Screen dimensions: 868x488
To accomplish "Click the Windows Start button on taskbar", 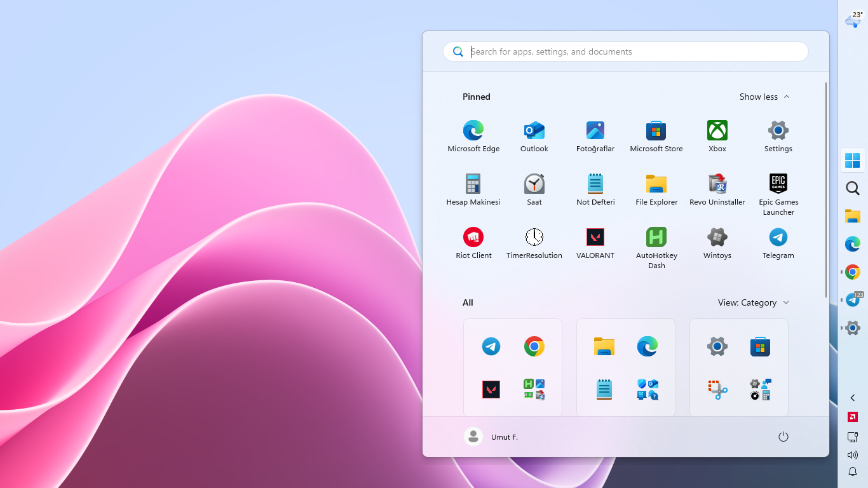I will coord(853,161).
